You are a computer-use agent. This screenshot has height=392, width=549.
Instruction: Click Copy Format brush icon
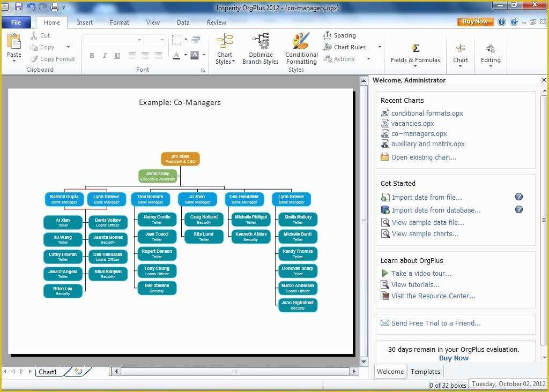[x=34, y=59]
